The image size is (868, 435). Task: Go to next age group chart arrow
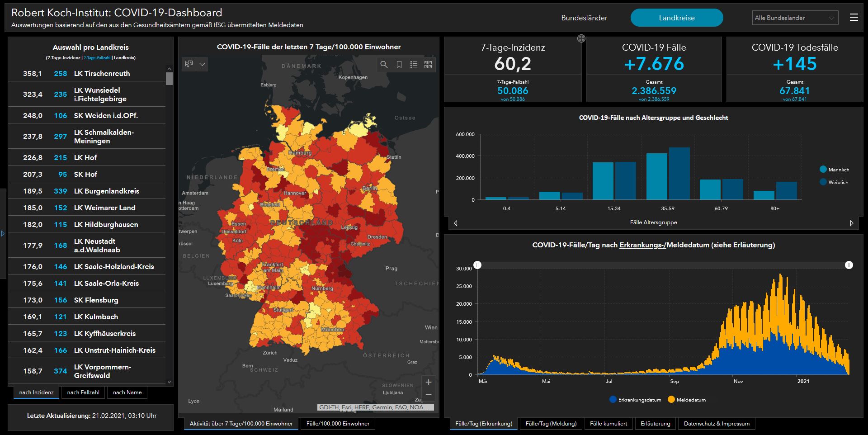click(x=851, y=223)
